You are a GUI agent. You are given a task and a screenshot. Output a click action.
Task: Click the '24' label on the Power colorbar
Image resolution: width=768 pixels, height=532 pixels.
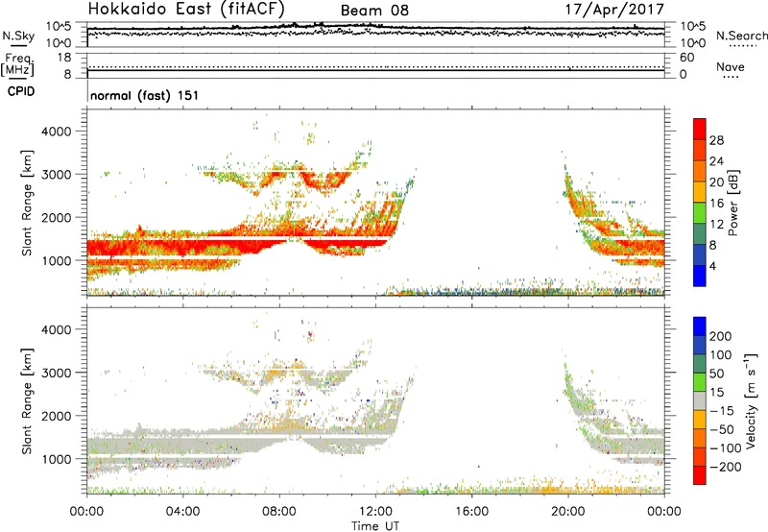pyautogui.click(x=716, y=161)
